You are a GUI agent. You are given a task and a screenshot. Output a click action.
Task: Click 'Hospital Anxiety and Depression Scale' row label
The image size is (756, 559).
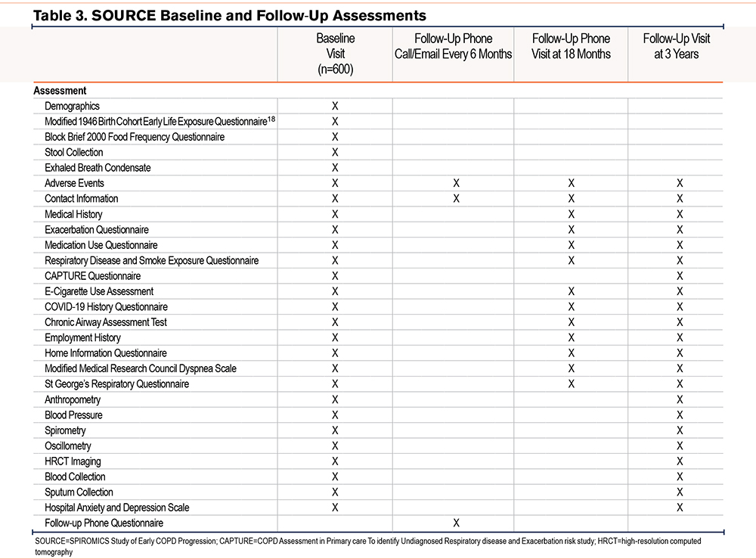click(x=116, y=508)
